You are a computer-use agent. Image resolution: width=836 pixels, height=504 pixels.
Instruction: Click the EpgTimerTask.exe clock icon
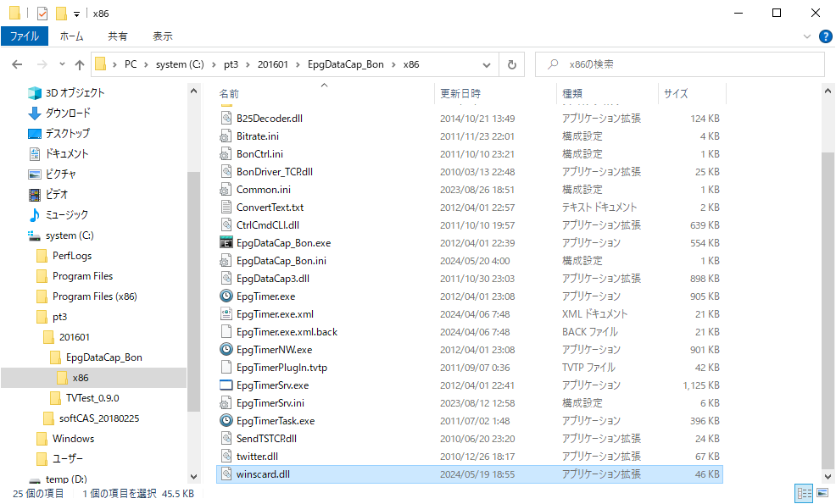(226, 420)
